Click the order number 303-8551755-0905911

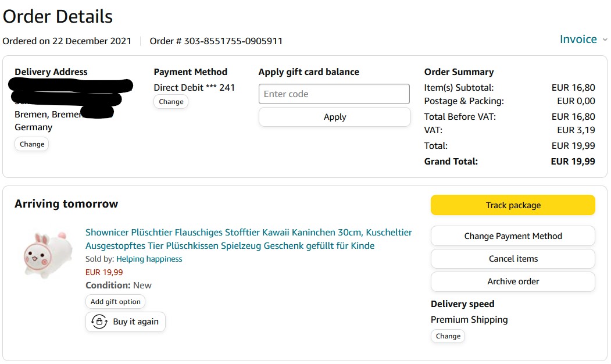point(233,41)
